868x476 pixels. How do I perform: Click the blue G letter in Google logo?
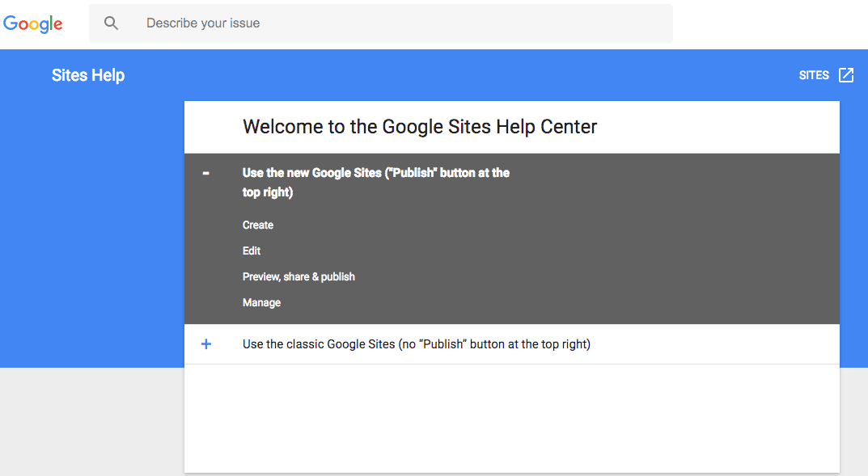pyautogui.click(x=11, y=23)
